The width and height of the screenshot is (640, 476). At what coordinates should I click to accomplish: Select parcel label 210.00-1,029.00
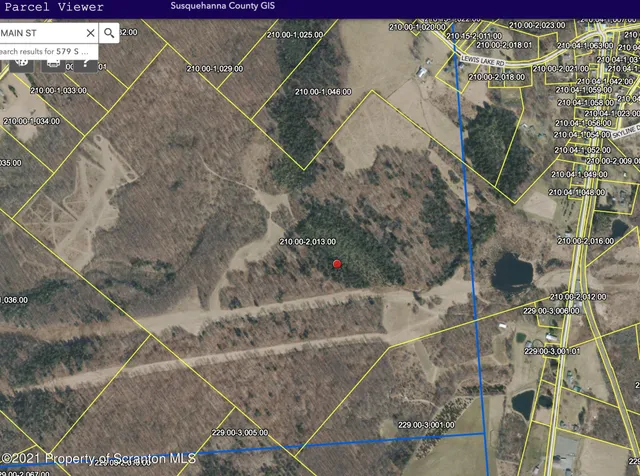(214, 68)
